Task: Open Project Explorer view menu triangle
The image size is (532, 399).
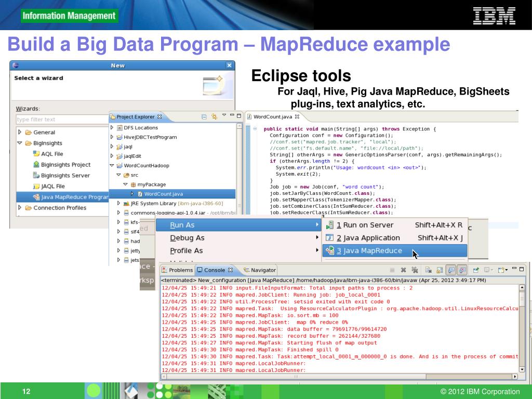Action: 224,115
